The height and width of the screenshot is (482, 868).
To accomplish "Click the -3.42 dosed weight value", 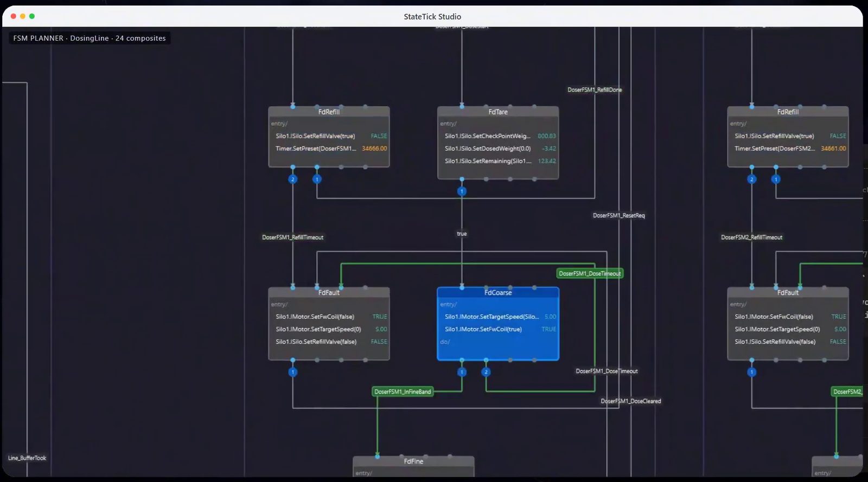I will tap(549, 149).
